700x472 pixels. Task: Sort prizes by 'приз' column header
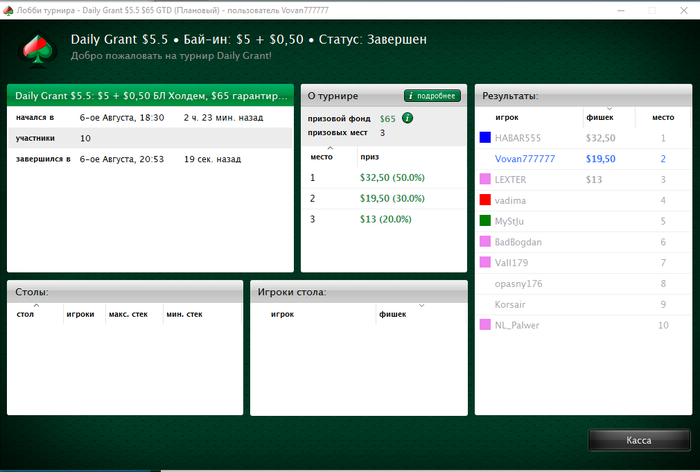point(412,157)
